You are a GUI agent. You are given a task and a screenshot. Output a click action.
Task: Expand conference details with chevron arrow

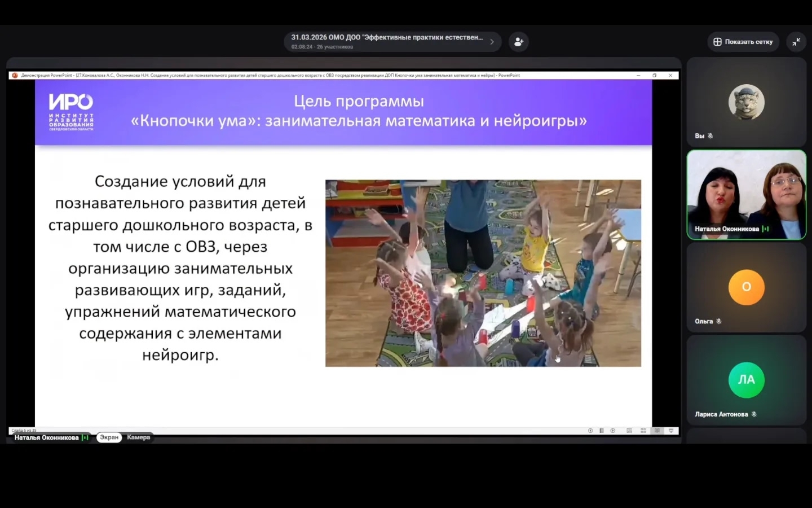tap(492, 42)
